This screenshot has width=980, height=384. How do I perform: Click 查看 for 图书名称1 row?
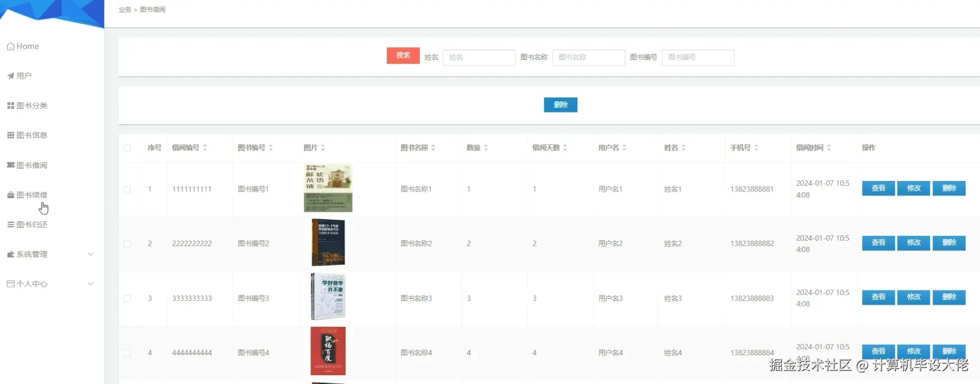tap(878, 188)
